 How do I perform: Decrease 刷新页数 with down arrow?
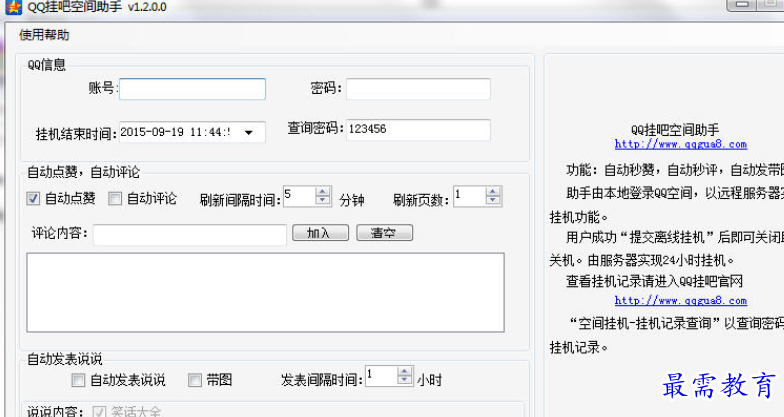(x=493, y=200)
